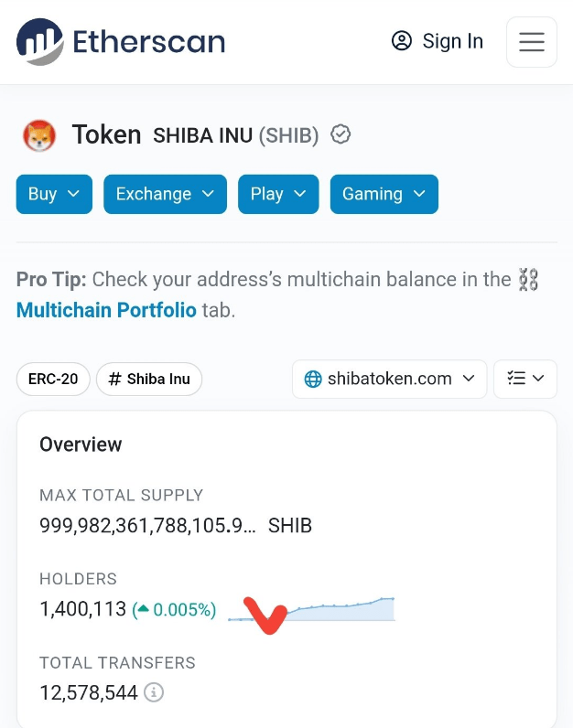This screenshot has width=573, height=728.
Task: Click the Sign In user icon
Action: [401, 41]
